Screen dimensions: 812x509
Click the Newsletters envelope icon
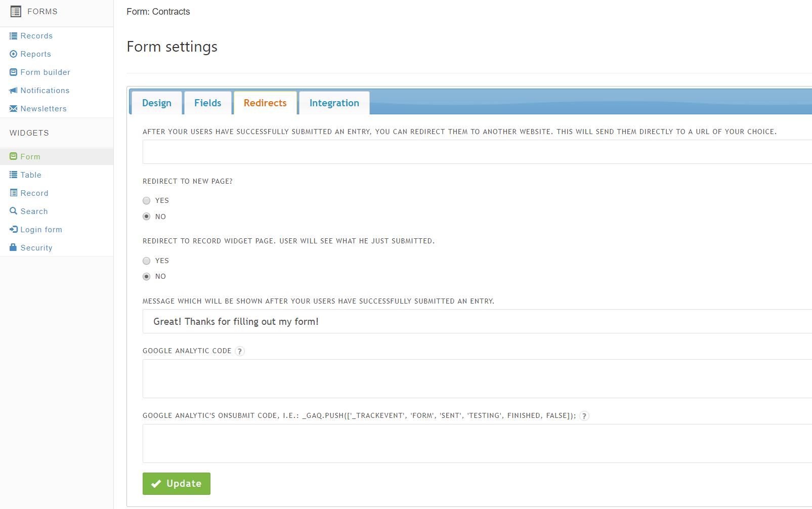(x=13, y=109)
